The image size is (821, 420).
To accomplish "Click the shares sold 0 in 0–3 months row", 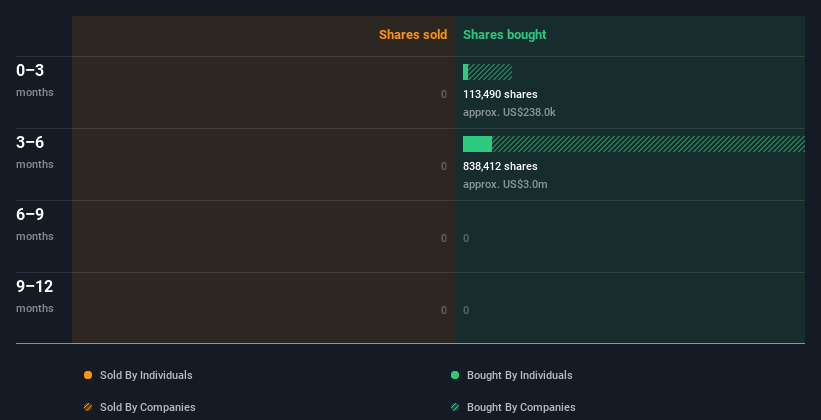I will click(x=444, y=94).
